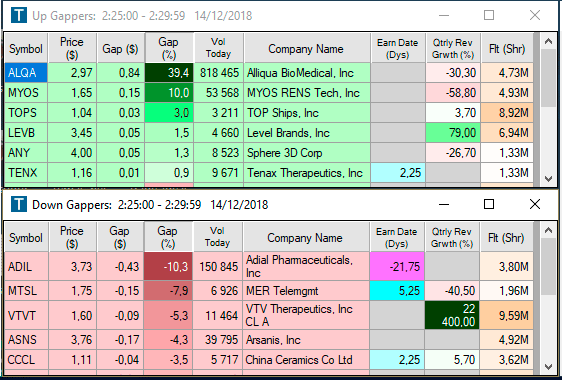The height and width of the screenshot is (380, 562).
Task: Click Price ($) header in Down Gappers
Action: (x=72, y=237)
